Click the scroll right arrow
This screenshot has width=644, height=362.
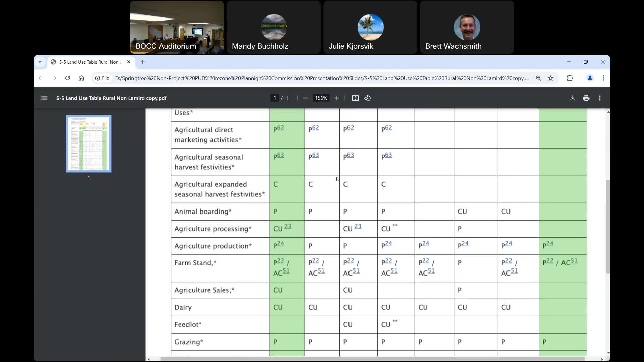click(x=602, y=359)
